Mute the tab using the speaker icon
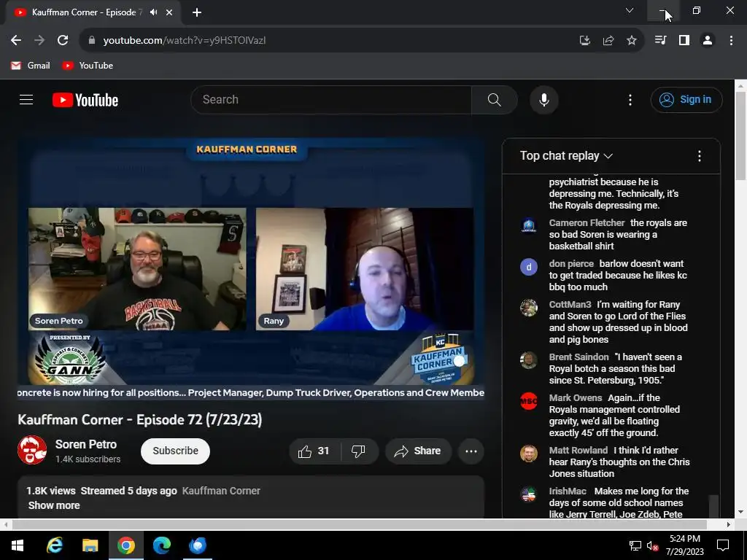This screenshot has height=560, width=747. pos(153,12)
